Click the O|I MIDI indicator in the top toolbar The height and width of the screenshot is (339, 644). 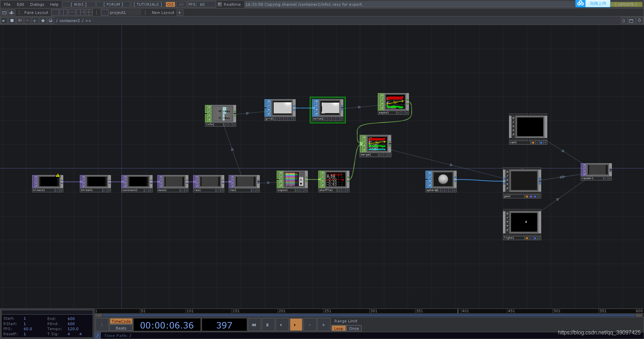170,4
